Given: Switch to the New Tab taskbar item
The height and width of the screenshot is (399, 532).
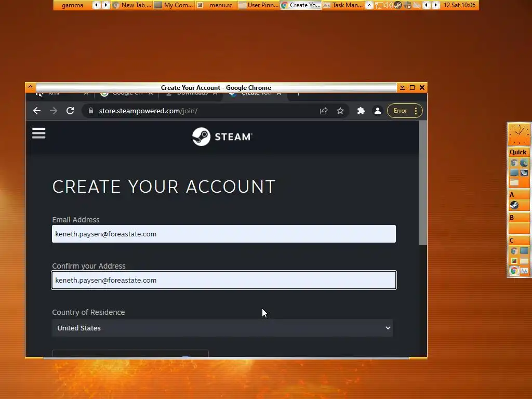Looking at the screenshot, I should click(132, 5).
